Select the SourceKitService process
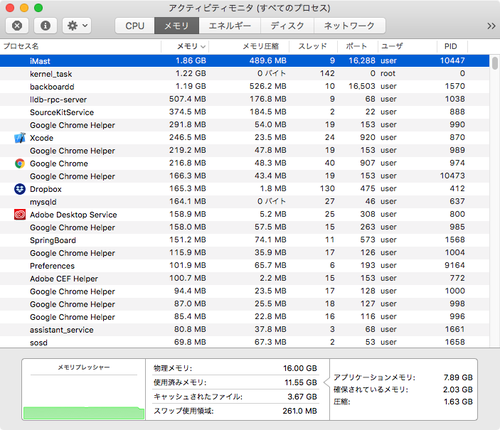This screenshot has height=430, width=500. [245, 112]
